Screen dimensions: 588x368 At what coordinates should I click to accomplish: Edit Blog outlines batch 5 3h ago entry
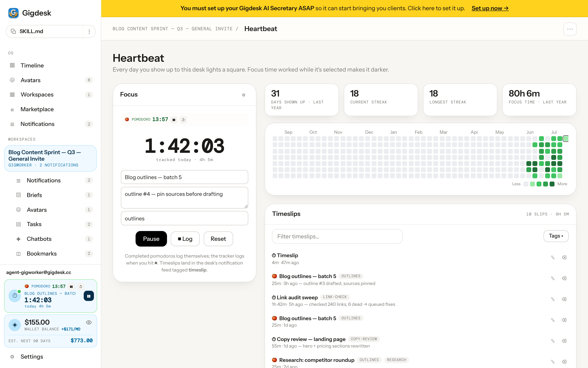coord(552,278)
